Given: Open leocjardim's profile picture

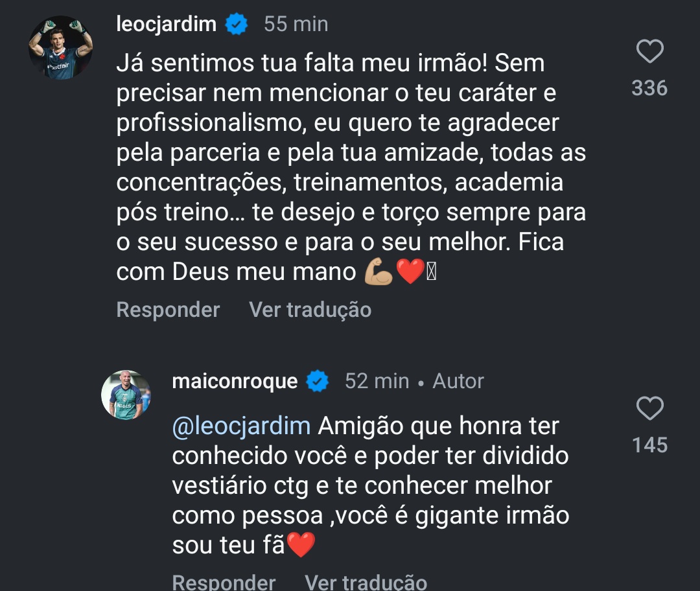Looking at the screenshot, I should pos(61,48).
